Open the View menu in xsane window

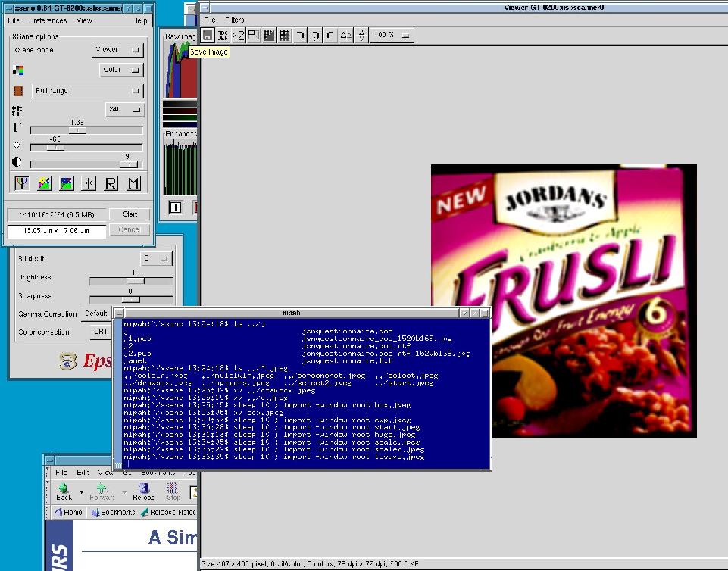84,20
